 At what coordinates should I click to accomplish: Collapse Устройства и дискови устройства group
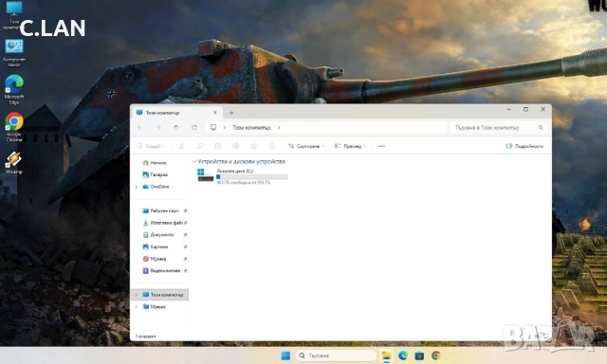point(194,162)
